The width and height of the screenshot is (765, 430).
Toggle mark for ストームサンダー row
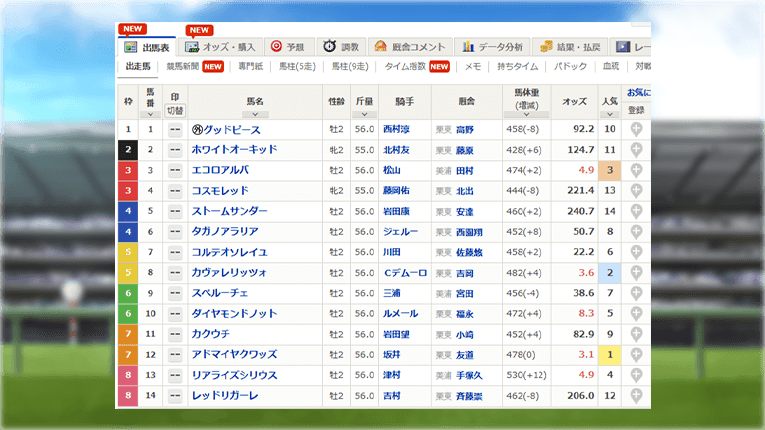[x=175, y=212]
